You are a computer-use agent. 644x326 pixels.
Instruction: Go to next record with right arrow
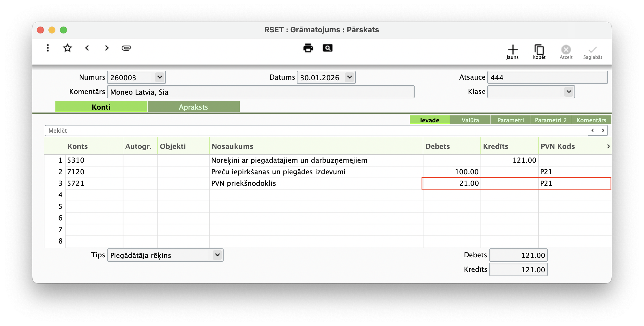pos(107,48)
